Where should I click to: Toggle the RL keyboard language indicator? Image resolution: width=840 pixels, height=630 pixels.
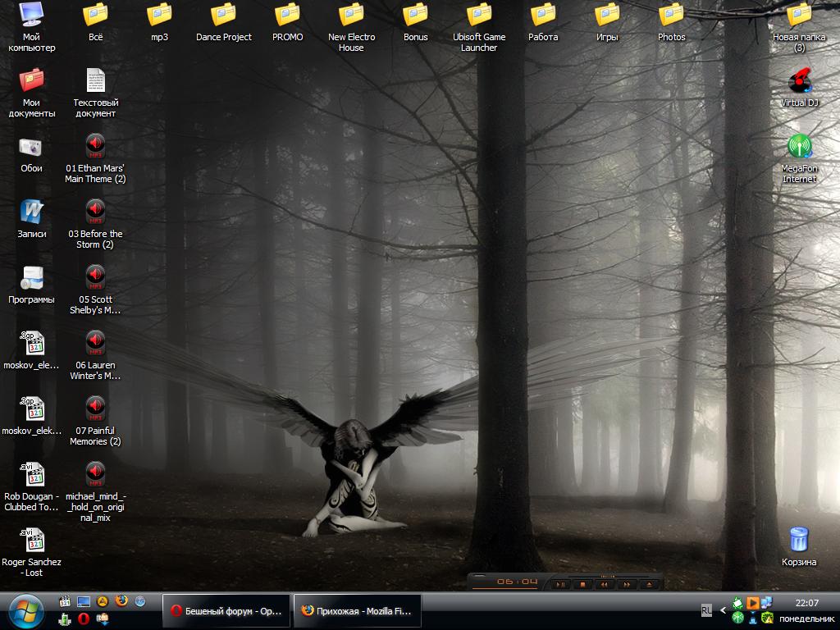[706, 610]
